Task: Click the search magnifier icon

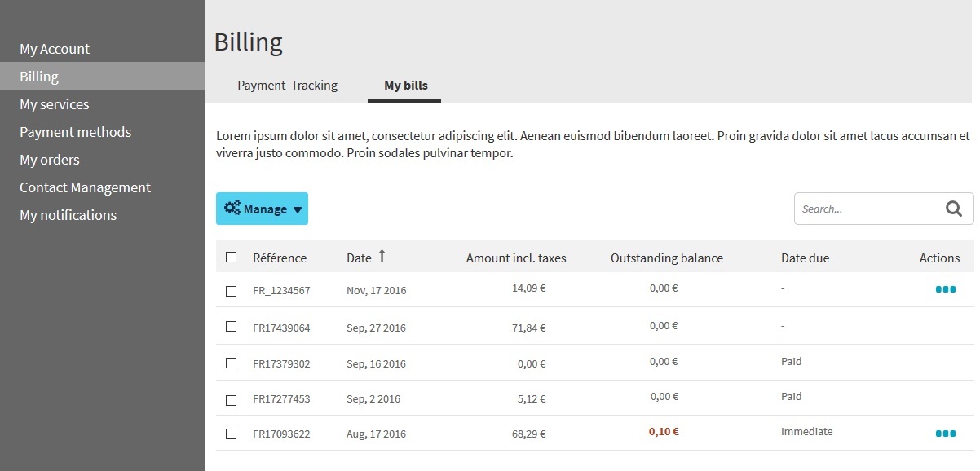Action: [954, 209]
